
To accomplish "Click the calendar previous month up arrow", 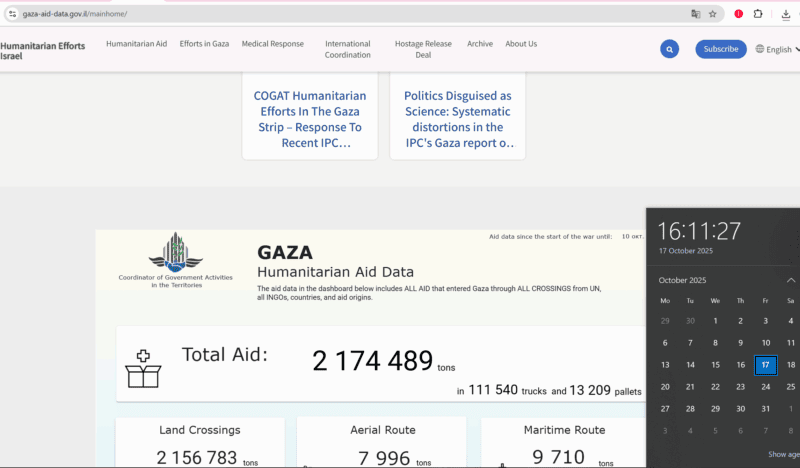I will point(791,280).
